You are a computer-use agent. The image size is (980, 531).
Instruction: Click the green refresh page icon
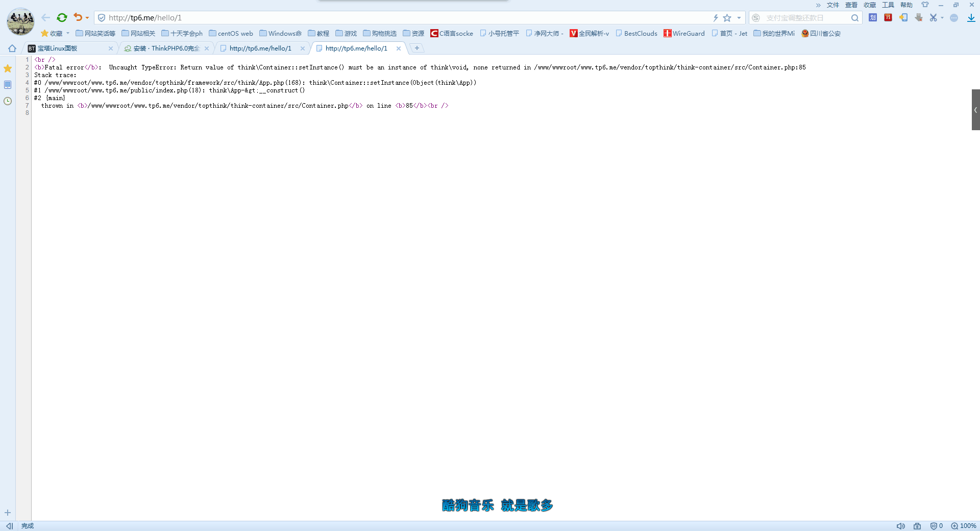62,17
